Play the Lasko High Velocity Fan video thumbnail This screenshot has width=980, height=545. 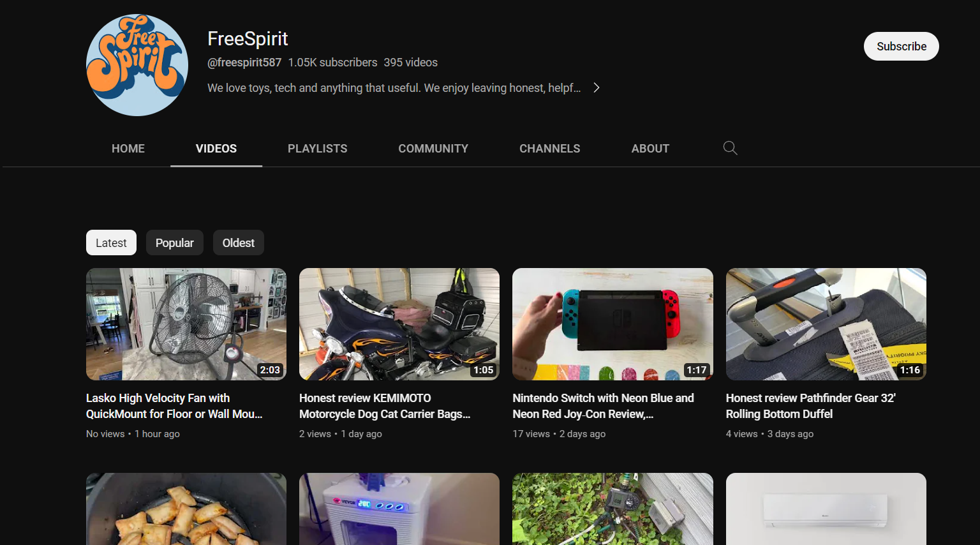click(186, 324)
